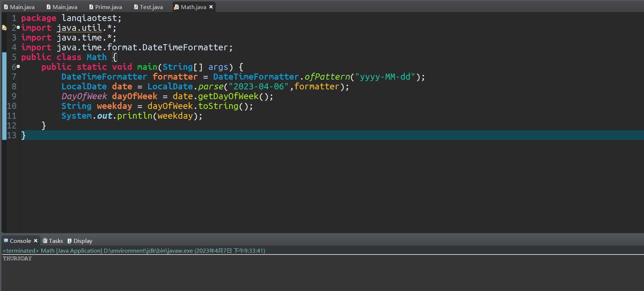Screen dimensions: 644x291
Task: Open the Display tab
Action: (83, 241)
